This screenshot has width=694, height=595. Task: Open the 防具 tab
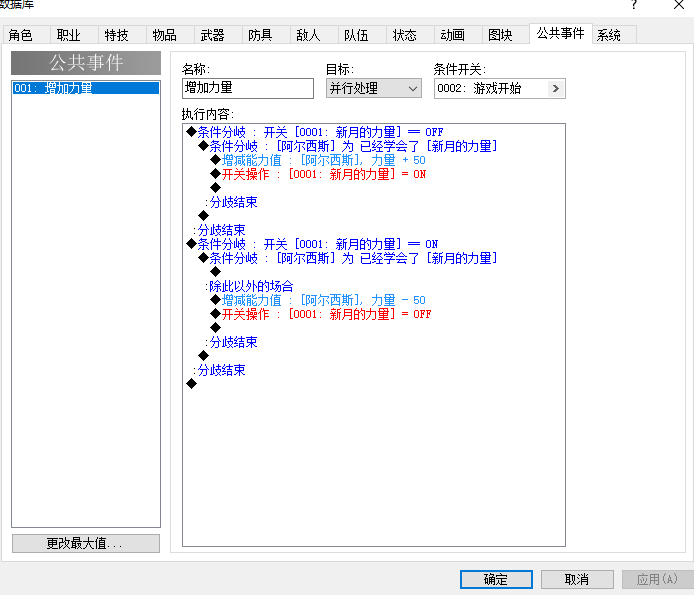coord(266,35)
